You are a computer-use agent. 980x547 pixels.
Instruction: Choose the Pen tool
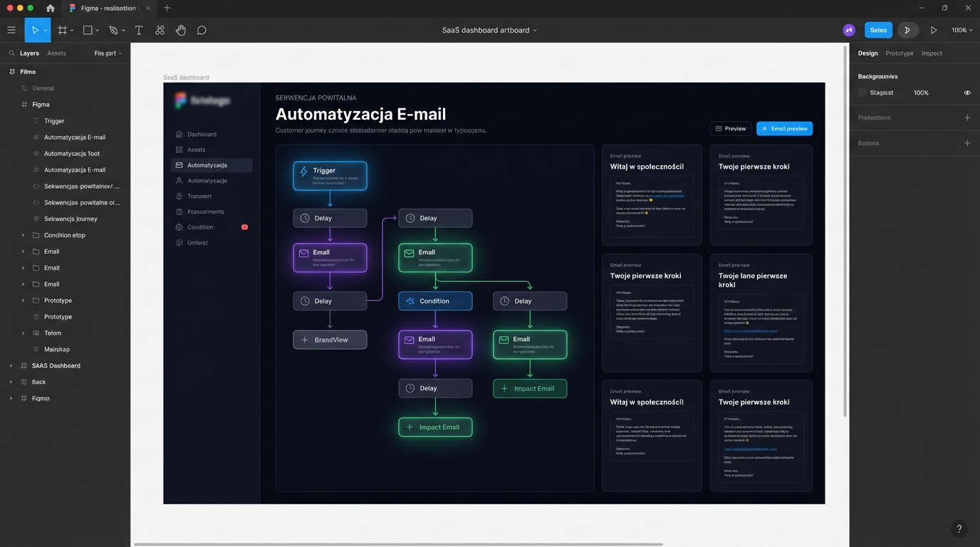click(x=113, y=31)
